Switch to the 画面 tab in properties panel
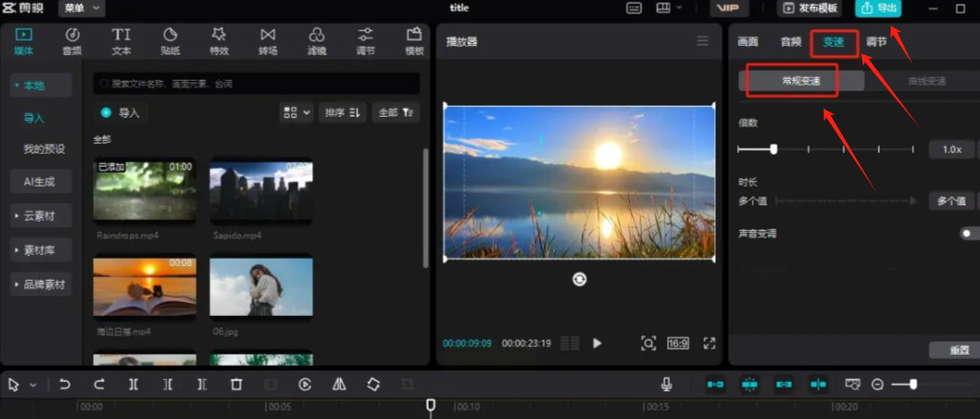Screen dimensions: 980x419 [x=747, y=41]
